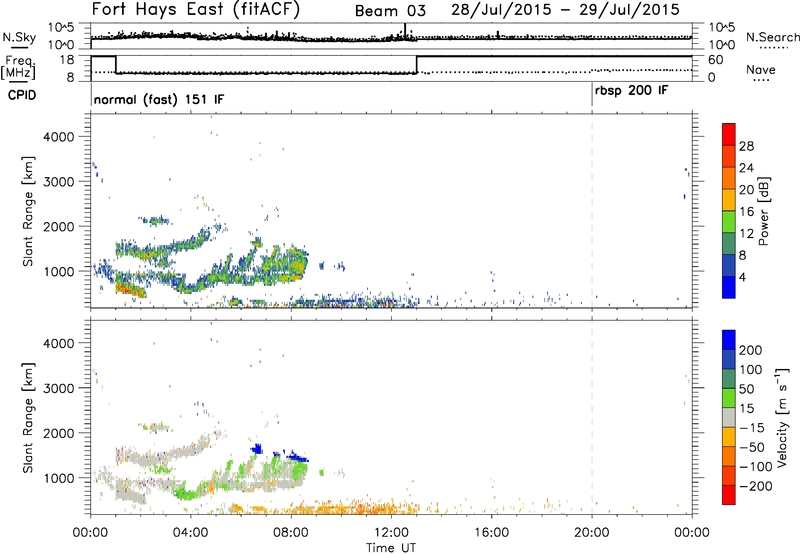Screen dimensions: 800x554
Task: Select the "08:00" time tick label
Action: (291, 533)
